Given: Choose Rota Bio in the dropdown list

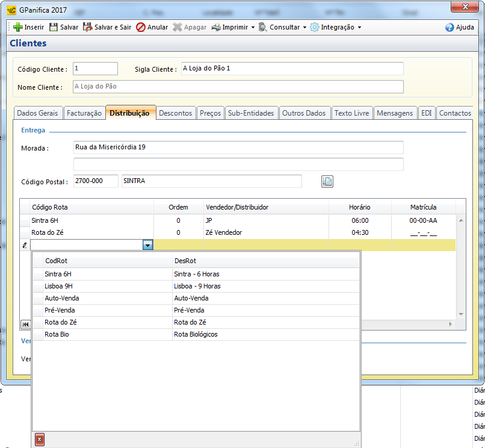Looking at the screenshot, I should (57, 334).
